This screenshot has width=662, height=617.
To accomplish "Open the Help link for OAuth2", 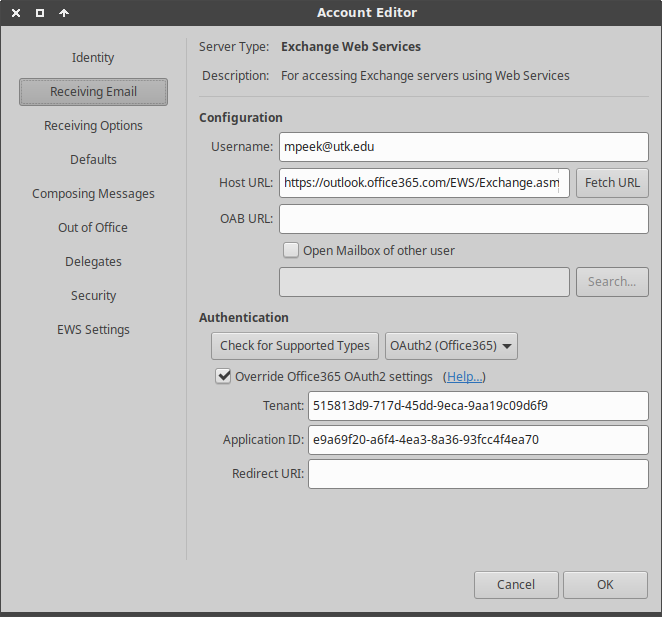I will tap(464, 377).
